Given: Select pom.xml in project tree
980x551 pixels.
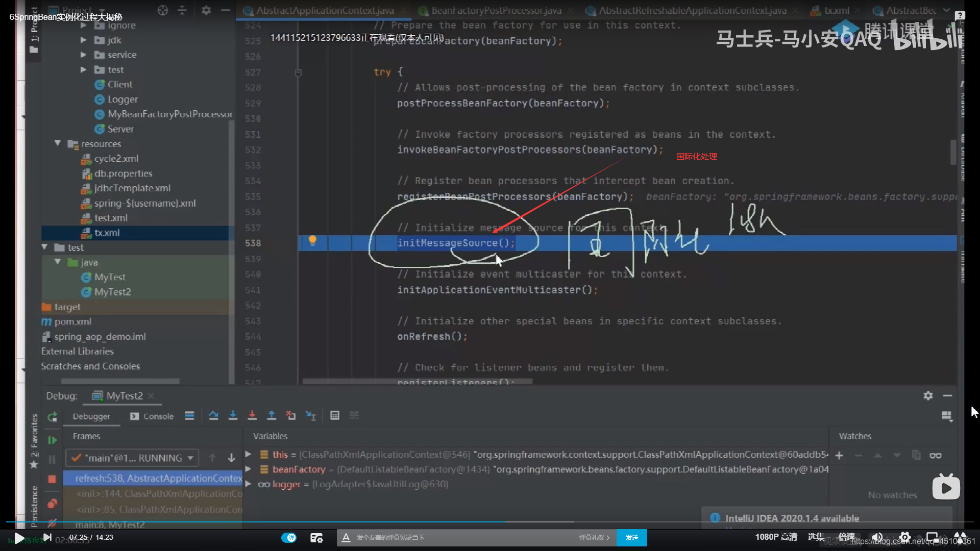Looking at the screenshot, I should pos(72,322).
